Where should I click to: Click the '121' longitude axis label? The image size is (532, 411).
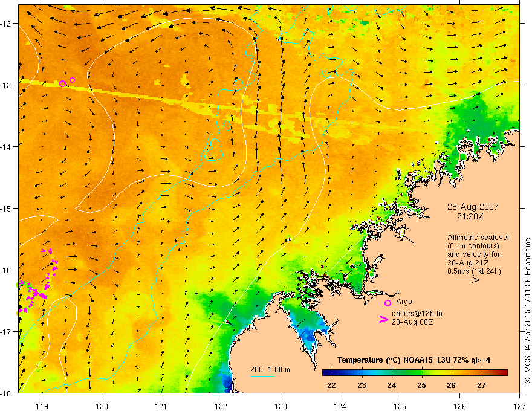click(x=161, y=406)
